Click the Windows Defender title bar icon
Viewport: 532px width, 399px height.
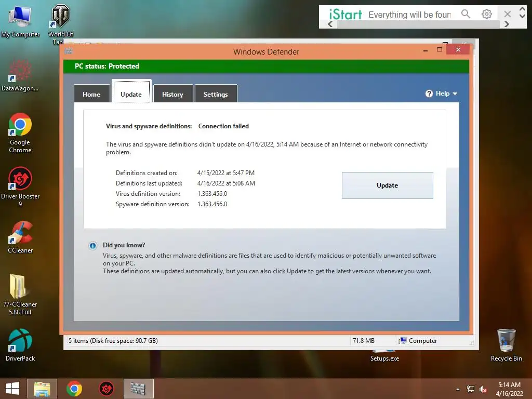pyautogui.click(x=68, y=51)
